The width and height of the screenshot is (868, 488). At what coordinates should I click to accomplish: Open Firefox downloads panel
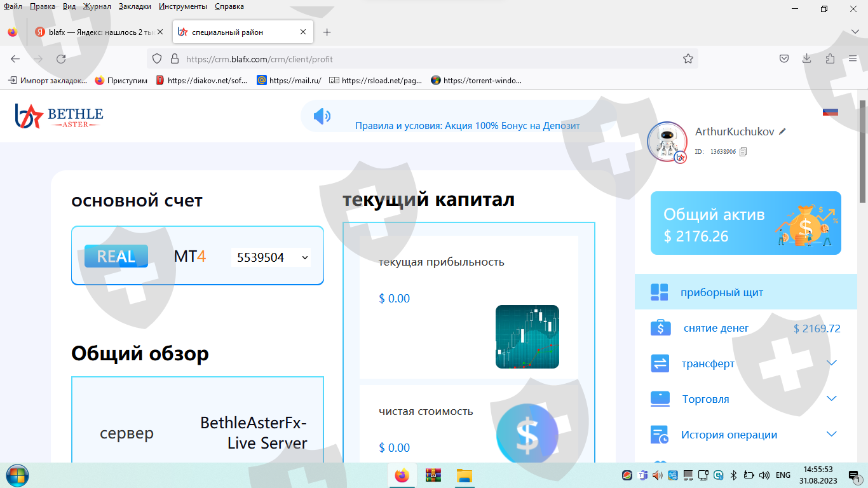pyautogui.click(x=807, y=59)
